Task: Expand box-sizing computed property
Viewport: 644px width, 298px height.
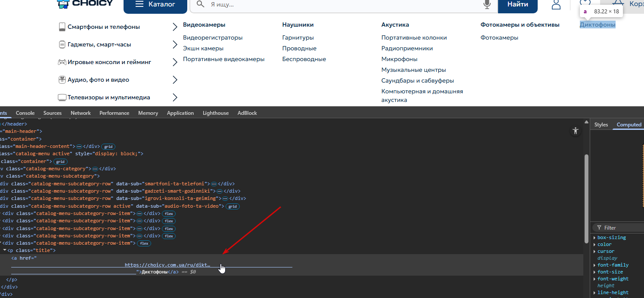Action: 594,238
